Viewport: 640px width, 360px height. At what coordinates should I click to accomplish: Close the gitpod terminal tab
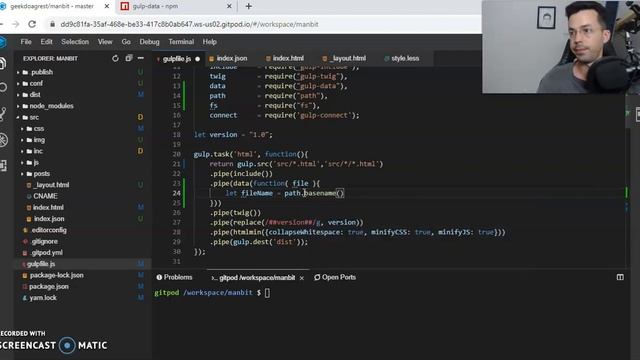[x=302, y=278]
